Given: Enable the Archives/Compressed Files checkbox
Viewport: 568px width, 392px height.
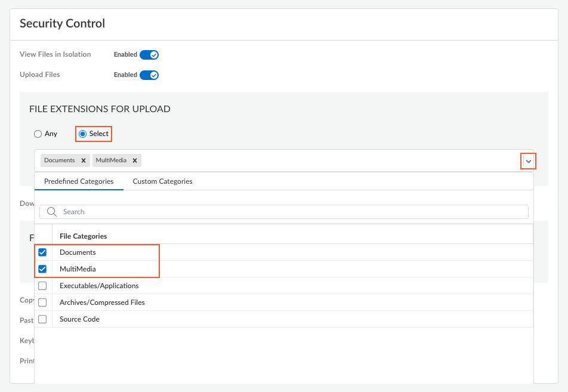Looking at the screenshot, I should [x=42, y=303].
